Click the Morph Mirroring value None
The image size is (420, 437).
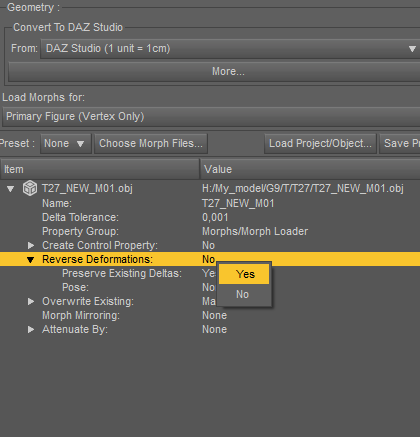[x=214, y=316]
